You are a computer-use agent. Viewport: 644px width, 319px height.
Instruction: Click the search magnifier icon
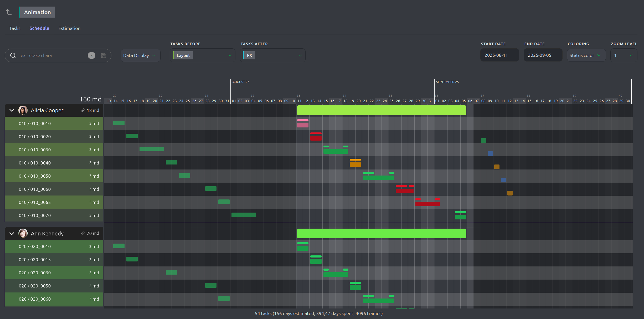pos(13,55)
